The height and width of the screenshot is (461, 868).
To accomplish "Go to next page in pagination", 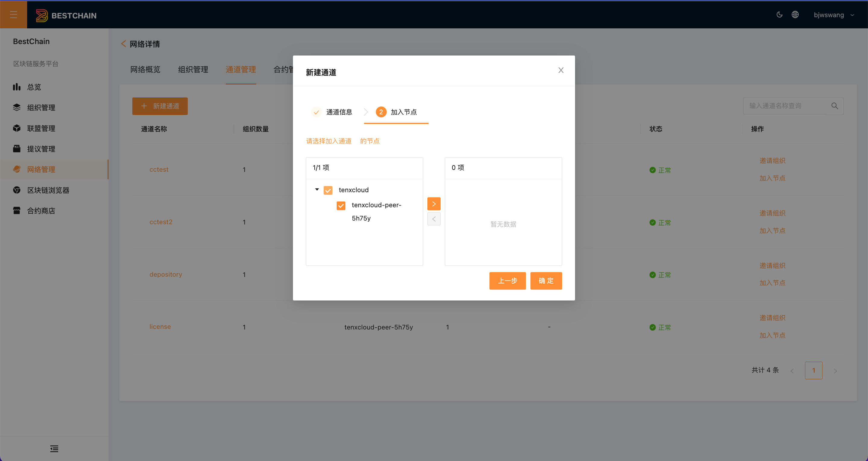I will (835, 370).
